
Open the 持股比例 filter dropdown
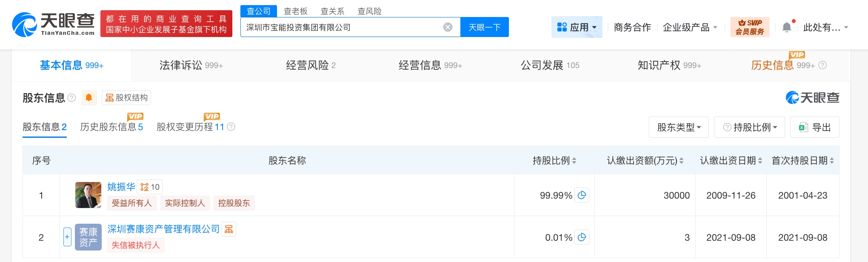tap(751, 127)
